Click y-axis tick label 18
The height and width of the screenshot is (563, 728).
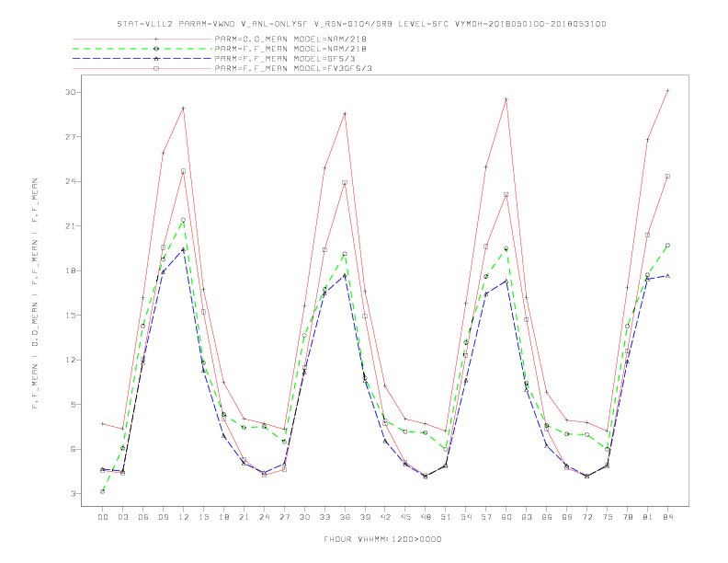click(70, 270)
